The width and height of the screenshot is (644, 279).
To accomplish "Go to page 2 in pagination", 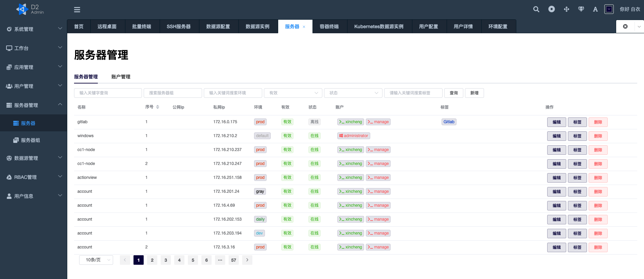I will [152, 260].
